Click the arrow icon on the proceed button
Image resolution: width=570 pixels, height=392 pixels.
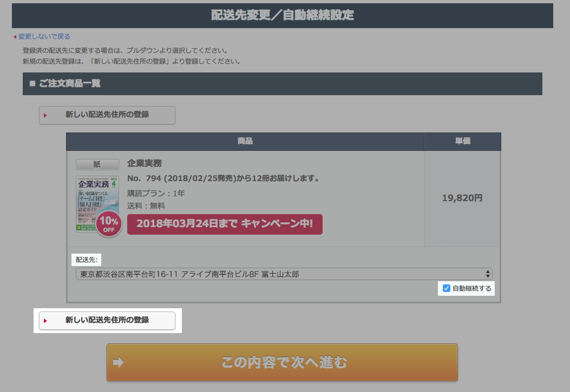pyautogui.click(x=118, y=362)
